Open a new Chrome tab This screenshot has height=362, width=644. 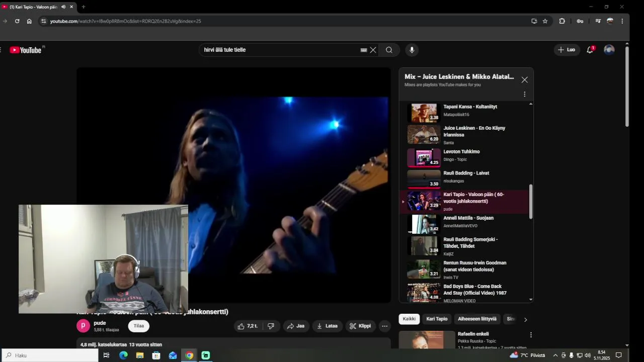point(84,7)
